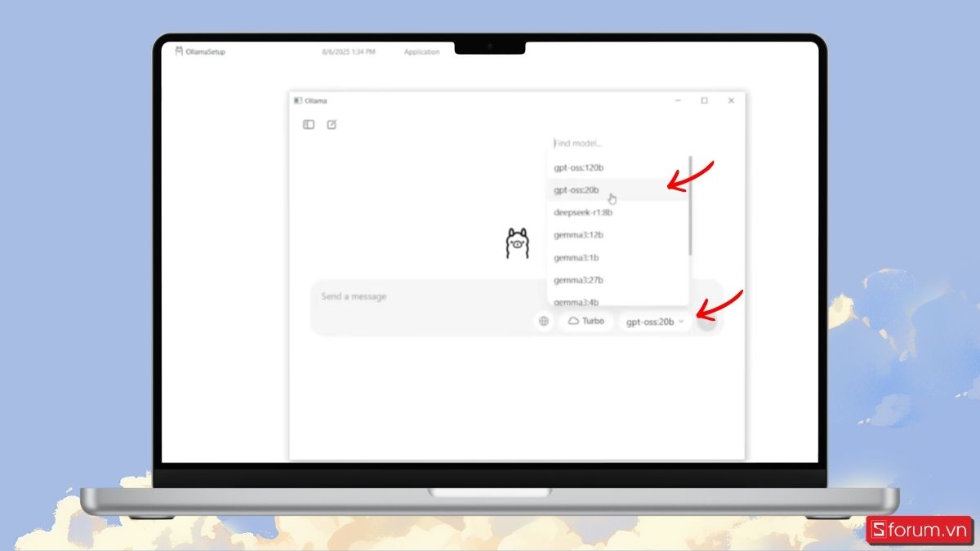
Task: Close the Ollama window
Action: 731,100
